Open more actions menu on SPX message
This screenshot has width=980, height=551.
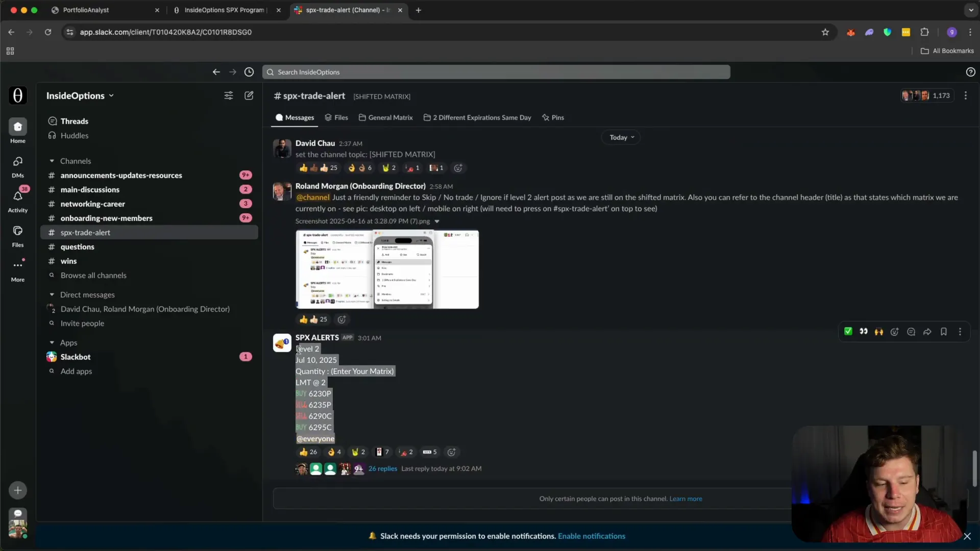coord(960,332)
